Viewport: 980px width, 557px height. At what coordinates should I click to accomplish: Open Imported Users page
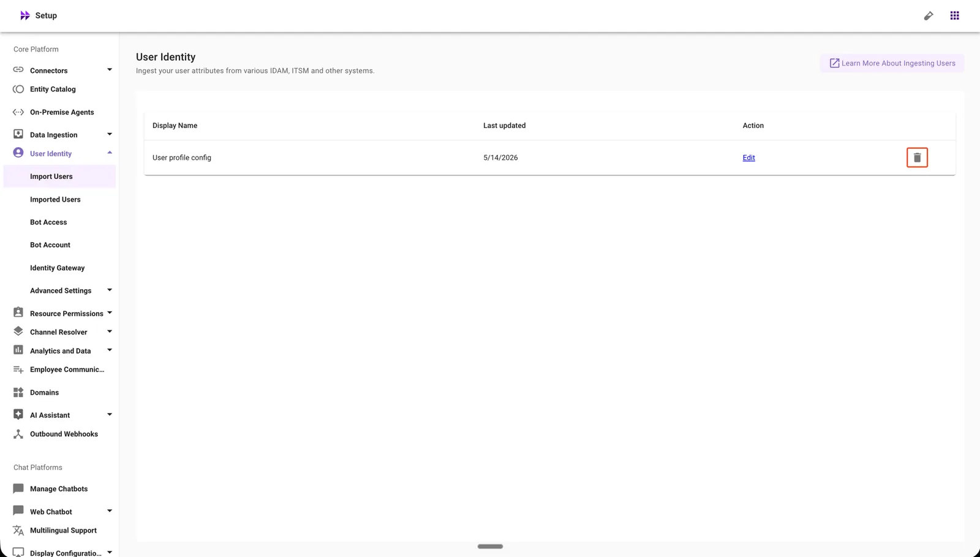pyautogui.click(x=55, y=200)
